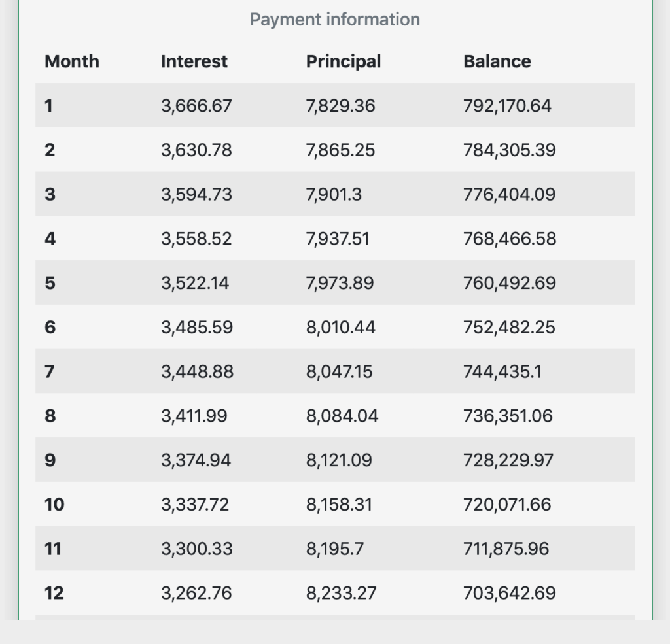
Task: Click the month 10 row number
Action: point(54,505)
